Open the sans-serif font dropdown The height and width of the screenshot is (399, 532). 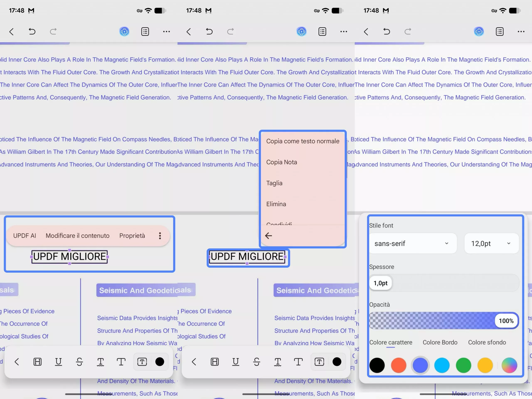[x=413, y=243]
